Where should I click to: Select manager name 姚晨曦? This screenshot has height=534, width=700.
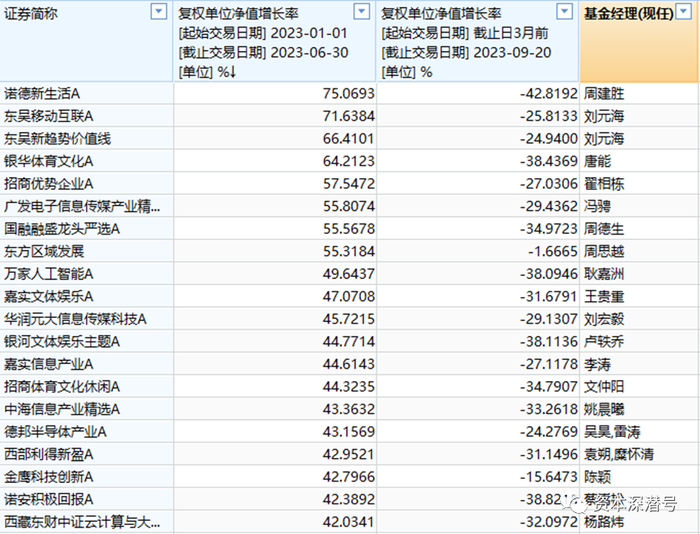point(604,409)
